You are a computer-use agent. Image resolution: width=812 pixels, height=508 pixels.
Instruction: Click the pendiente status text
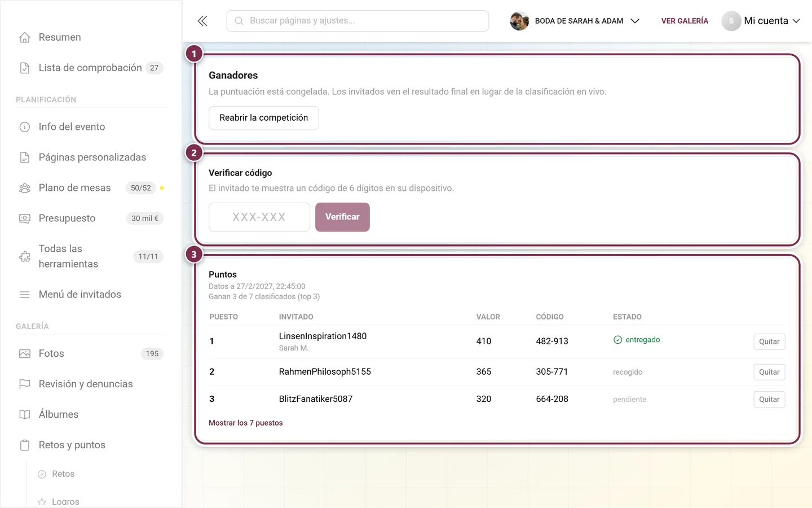pyautogui.click(x=630, y=400)
